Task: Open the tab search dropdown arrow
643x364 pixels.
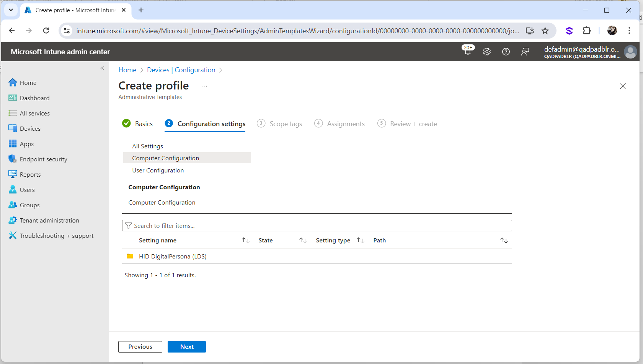Action: pos(11,10)
